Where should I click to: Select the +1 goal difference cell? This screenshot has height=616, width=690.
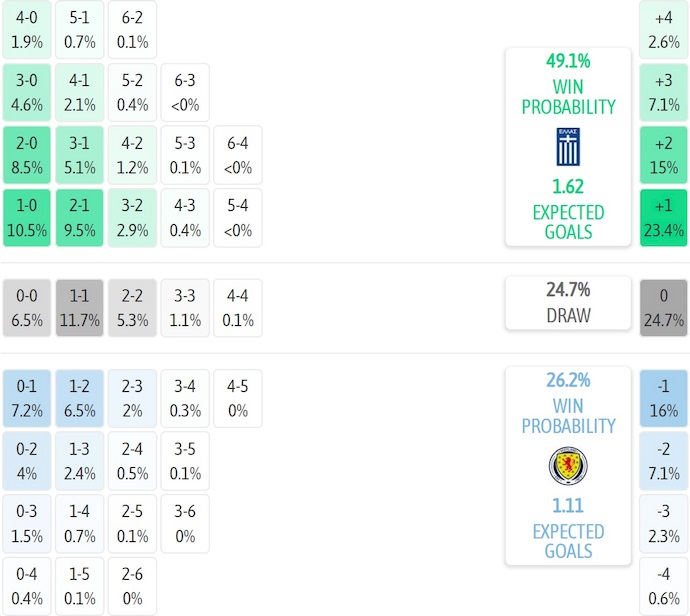pos(664,218)
